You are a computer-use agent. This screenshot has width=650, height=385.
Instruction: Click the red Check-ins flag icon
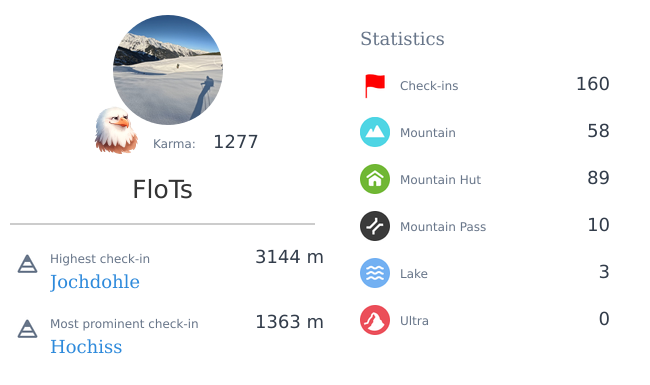(x=375, y=85)
